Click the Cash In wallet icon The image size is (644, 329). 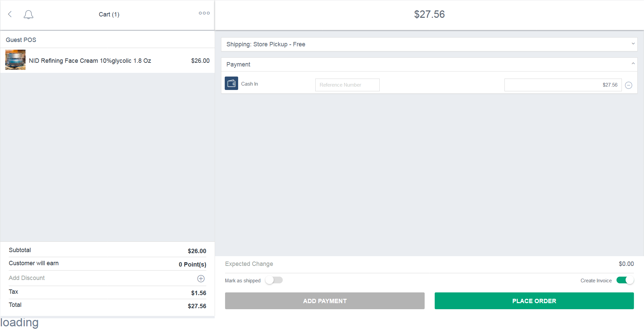231,83
